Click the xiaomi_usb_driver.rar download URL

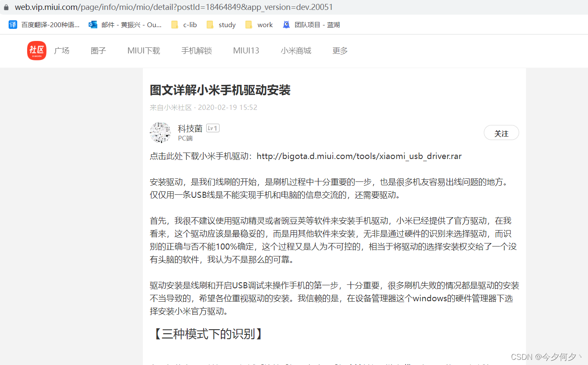point(359,156)
